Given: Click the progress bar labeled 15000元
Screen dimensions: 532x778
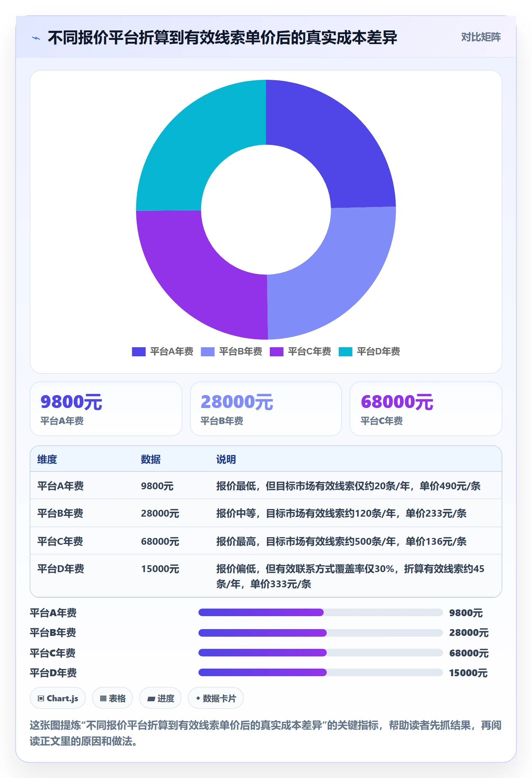Looking at the screenshot, I should 320,672.
